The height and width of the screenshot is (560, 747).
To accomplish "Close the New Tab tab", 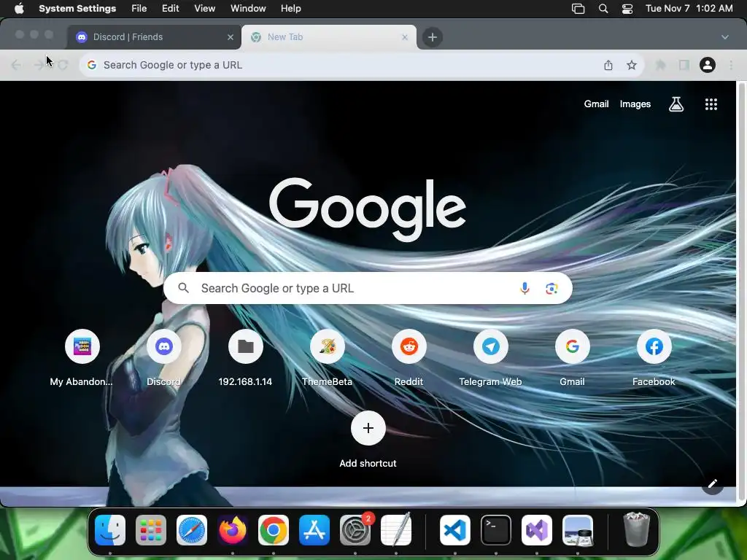I will coord(404,37).
